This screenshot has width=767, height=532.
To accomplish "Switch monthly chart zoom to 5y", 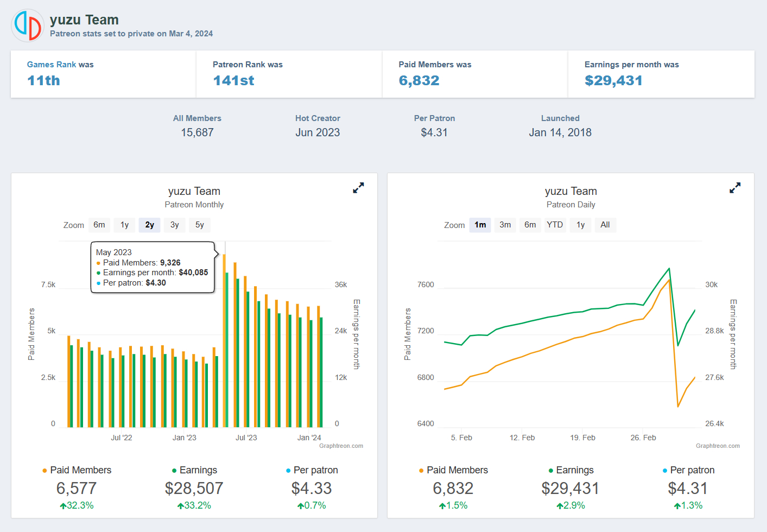I will 200,225.
